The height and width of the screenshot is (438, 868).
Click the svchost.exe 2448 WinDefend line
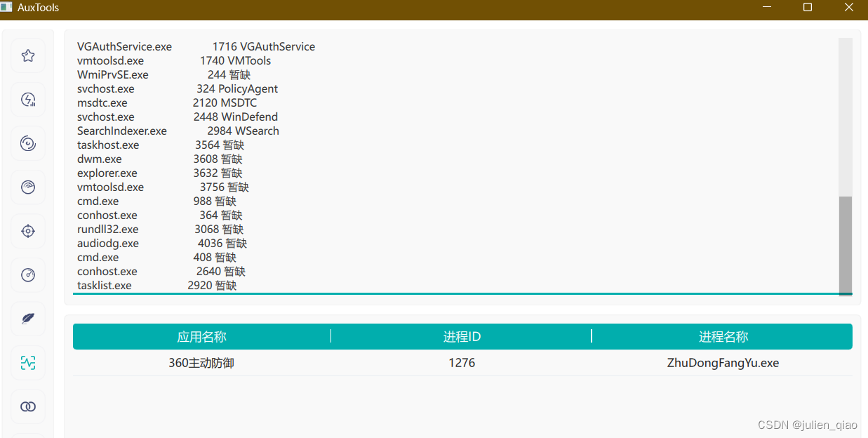[178, 117]
